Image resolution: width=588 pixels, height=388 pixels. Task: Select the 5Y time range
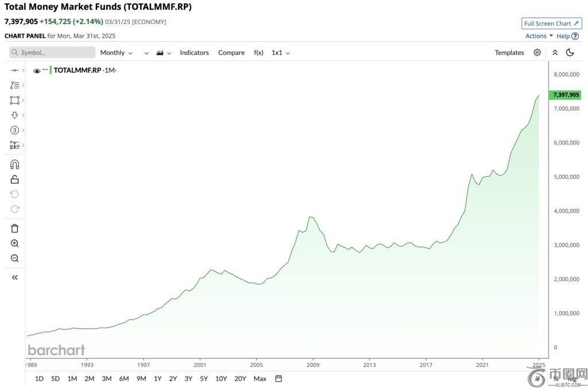(x=204, y=378)
